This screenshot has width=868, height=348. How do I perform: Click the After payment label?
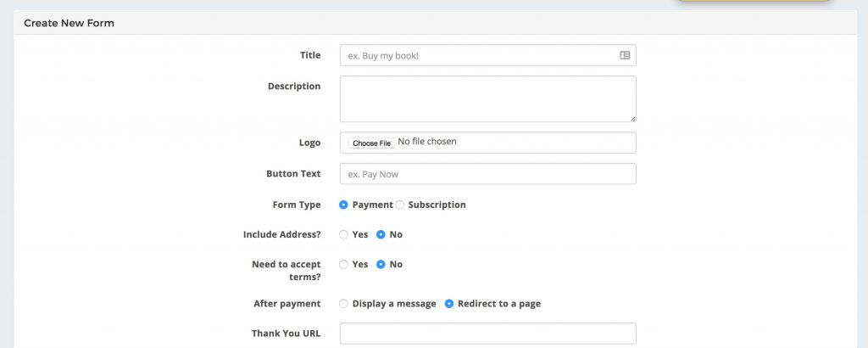tap(287, 304)
